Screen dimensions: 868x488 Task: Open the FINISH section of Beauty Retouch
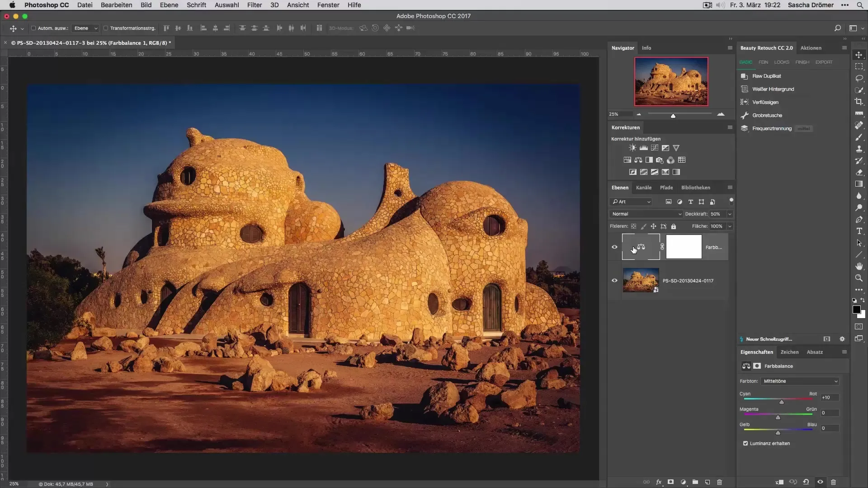802,62
